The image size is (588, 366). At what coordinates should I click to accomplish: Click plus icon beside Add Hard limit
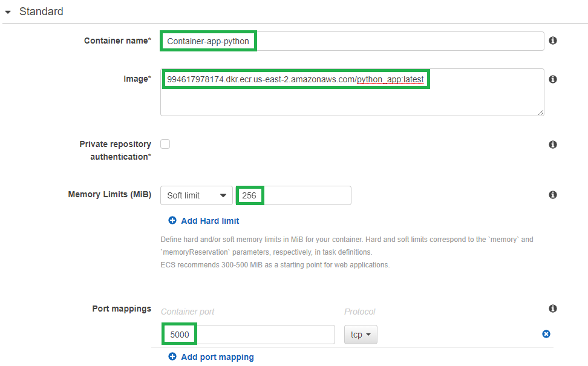[172, 220]
